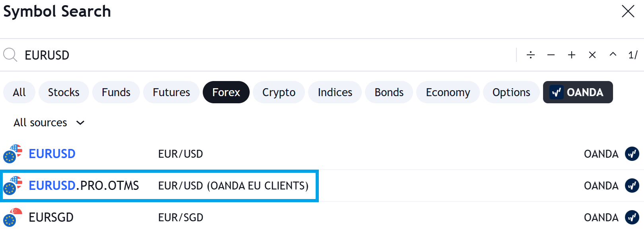Click the multiplication operator icon
Image resolution: width=644 pixels, height=230 pixels.
(x=592, y=55)
